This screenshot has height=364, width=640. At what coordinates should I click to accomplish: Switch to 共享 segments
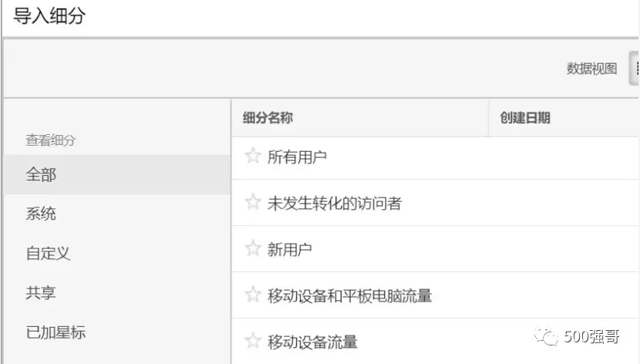(41, 292)
